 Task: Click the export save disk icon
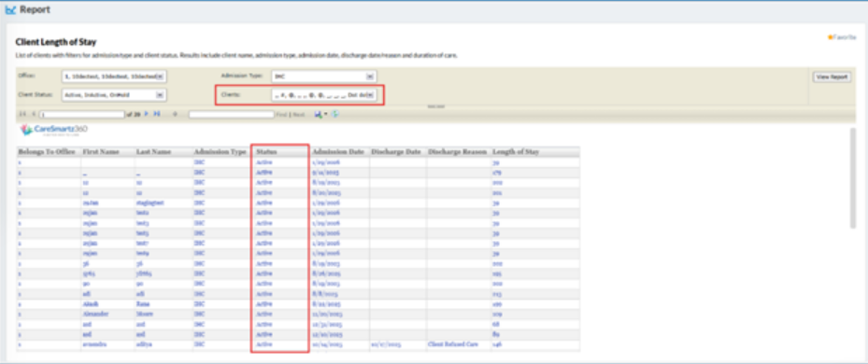(319, 114)
